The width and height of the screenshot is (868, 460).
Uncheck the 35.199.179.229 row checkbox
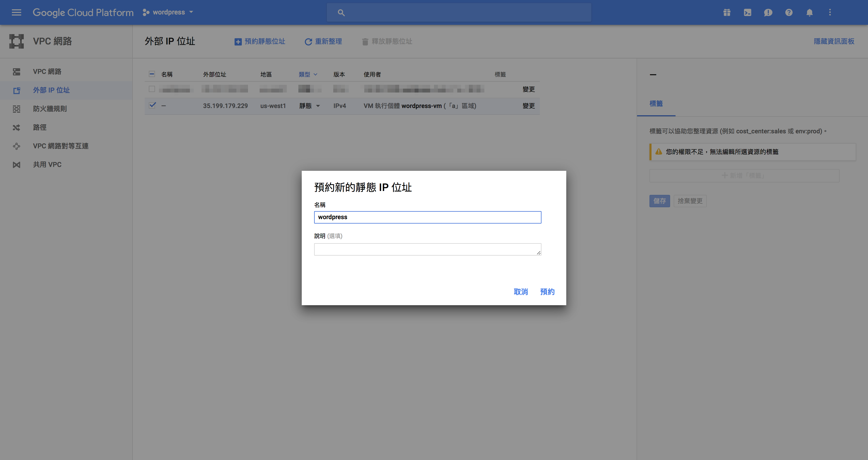tap(152, 105)
